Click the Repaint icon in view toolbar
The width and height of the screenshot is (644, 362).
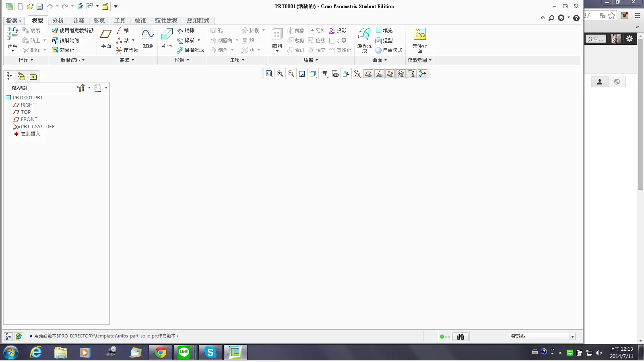(302, 74)
